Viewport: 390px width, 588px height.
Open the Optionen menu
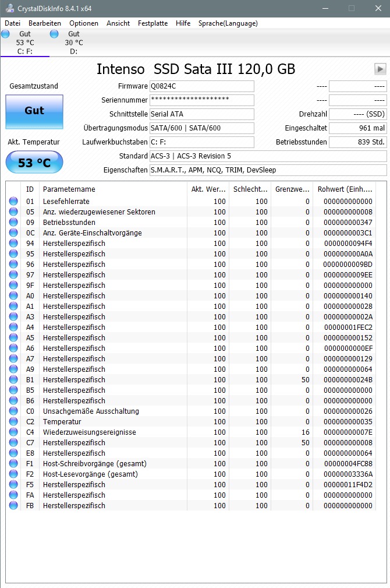(x=84, y=23)
